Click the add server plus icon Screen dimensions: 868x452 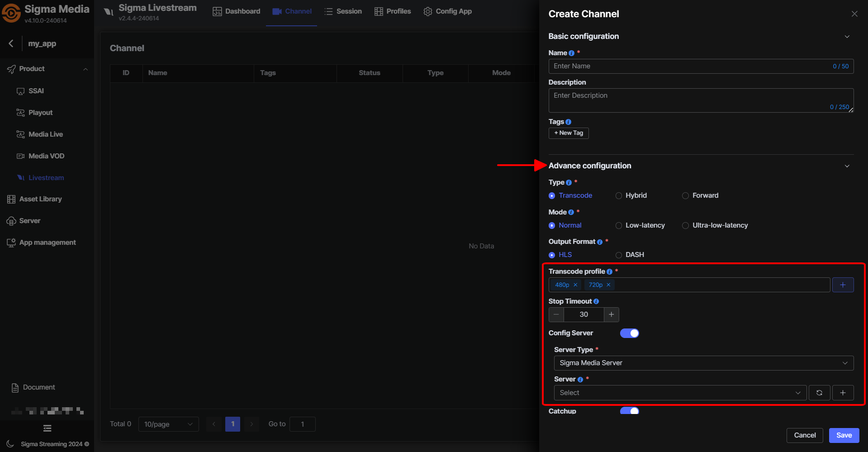[x=843, y=393]
